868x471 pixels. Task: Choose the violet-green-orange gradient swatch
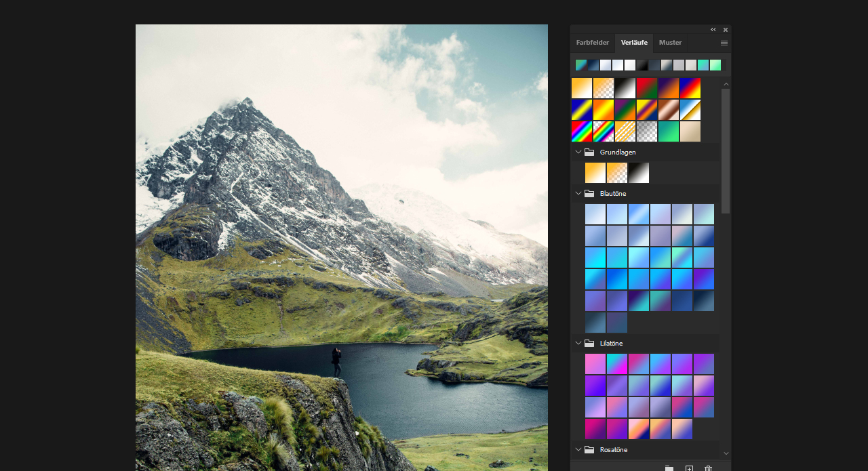[x=625, y=110]
